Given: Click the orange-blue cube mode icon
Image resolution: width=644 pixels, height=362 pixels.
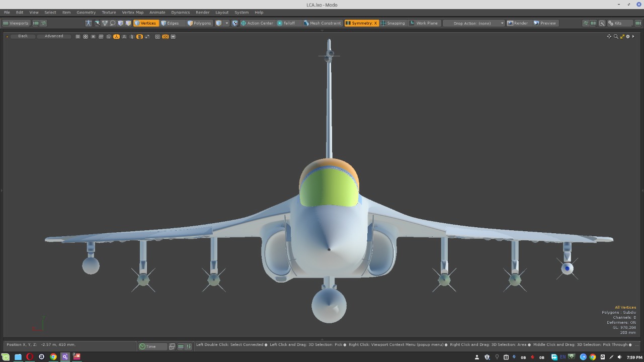Looking at the screenshot, I should point(128,23).
